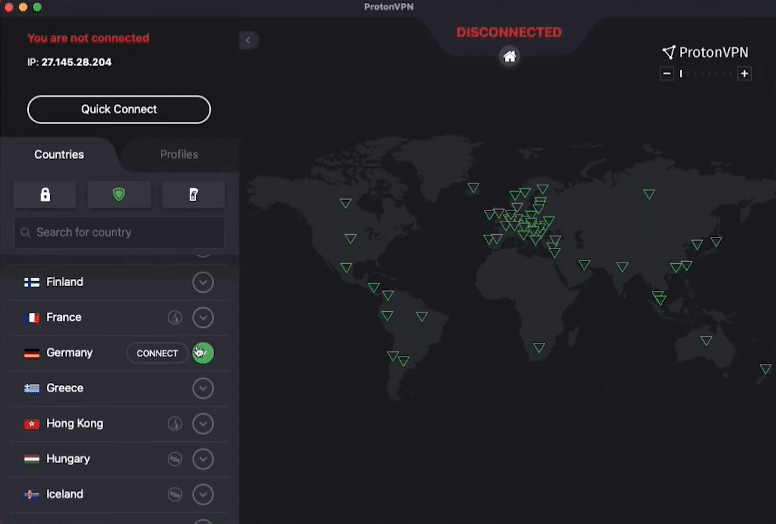Click the Iceland country name

click(x=65, y=494)
